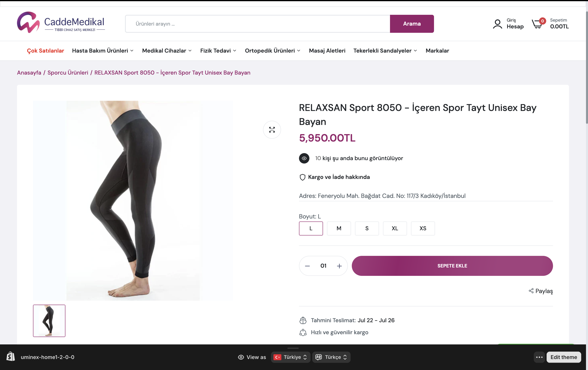The height and width of the screenshot is (370, 588).
Task: Open the three-dot more options menu
Action: point(539,357)
